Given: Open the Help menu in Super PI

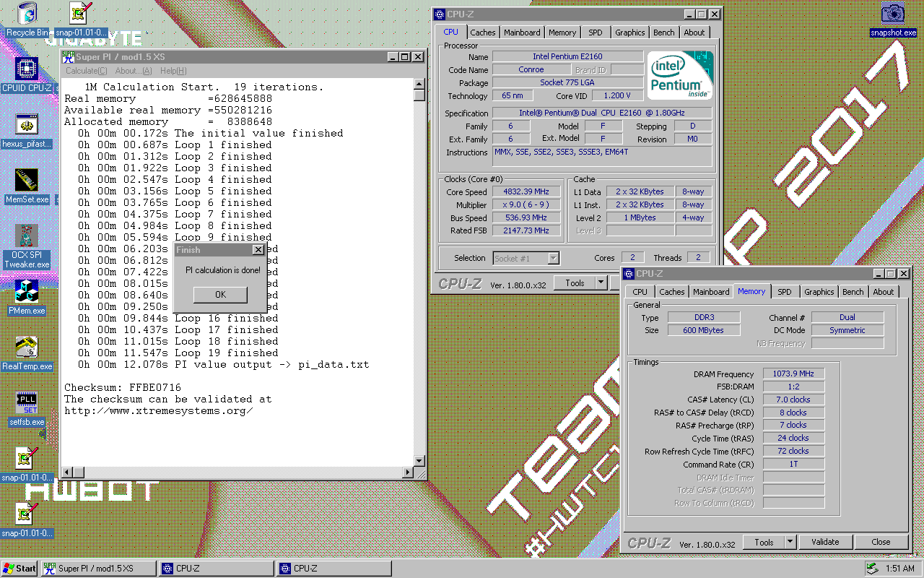Looking at the screenshot, I should coord(173,71).
